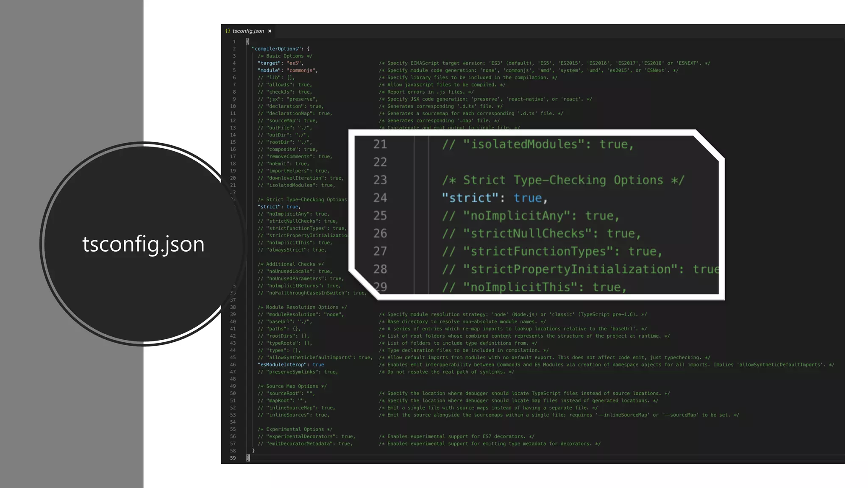
Task: Click the commented "typeRoots": [] line
Action: (285, 344)
